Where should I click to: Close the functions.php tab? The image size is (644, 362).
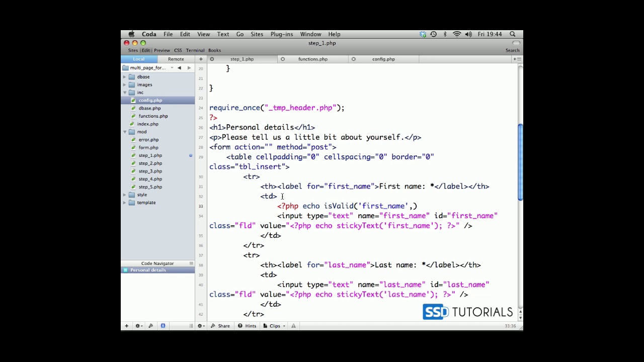click(x=283, y=59)
